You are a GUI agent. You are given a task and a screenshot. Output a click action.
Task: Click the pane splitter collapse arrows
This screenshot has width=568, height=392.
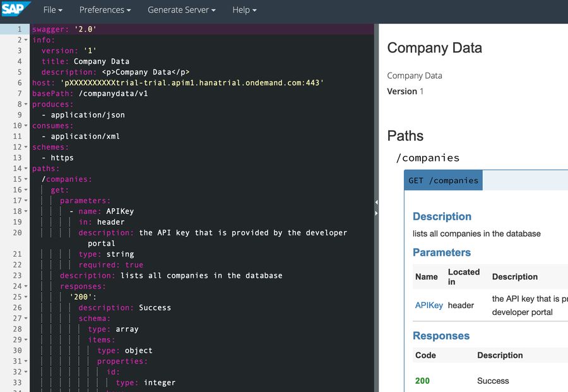377,208
